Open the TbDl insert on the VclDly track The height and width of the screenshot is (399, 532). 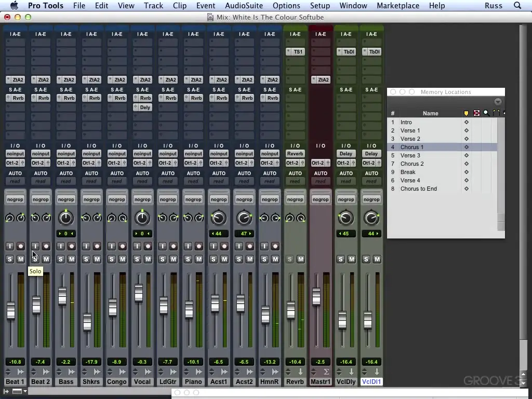[x=346, y=51]
